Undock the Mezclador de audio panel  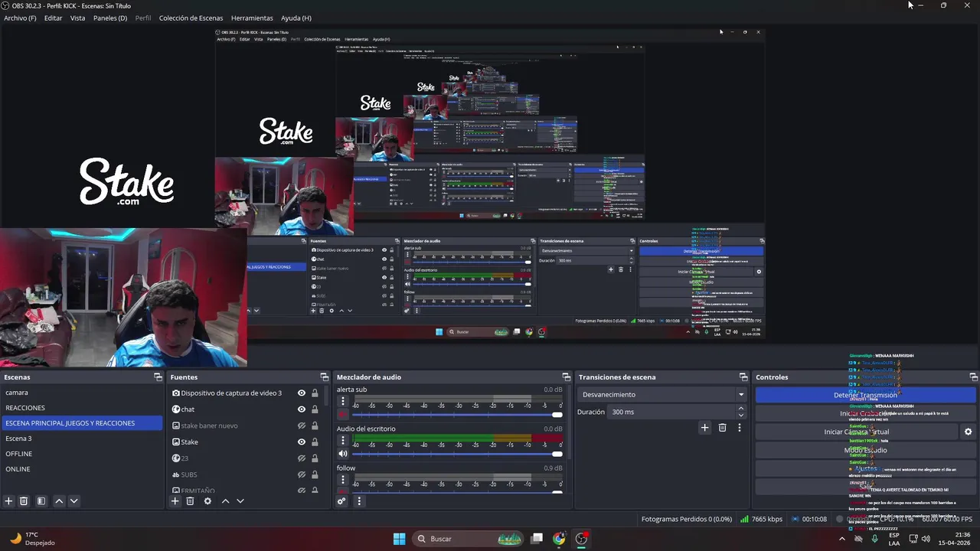click(566, 377)
